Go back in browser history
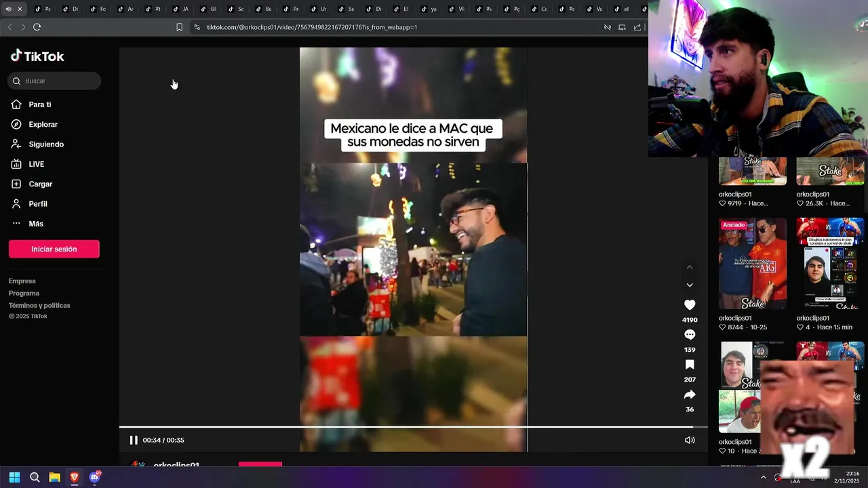The image size is (868, 488). pos(9,27)
